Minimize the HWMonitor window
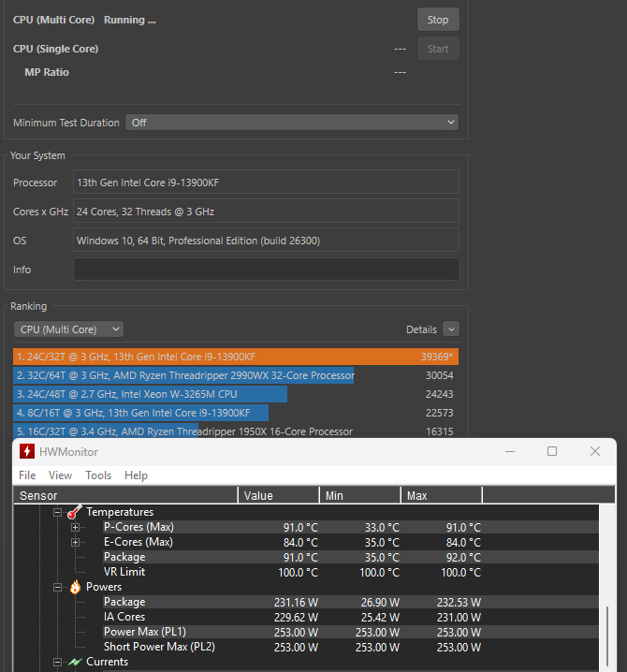Image resolution: width=627 pixels, height=672 pixels. click(x=510, y=451)
